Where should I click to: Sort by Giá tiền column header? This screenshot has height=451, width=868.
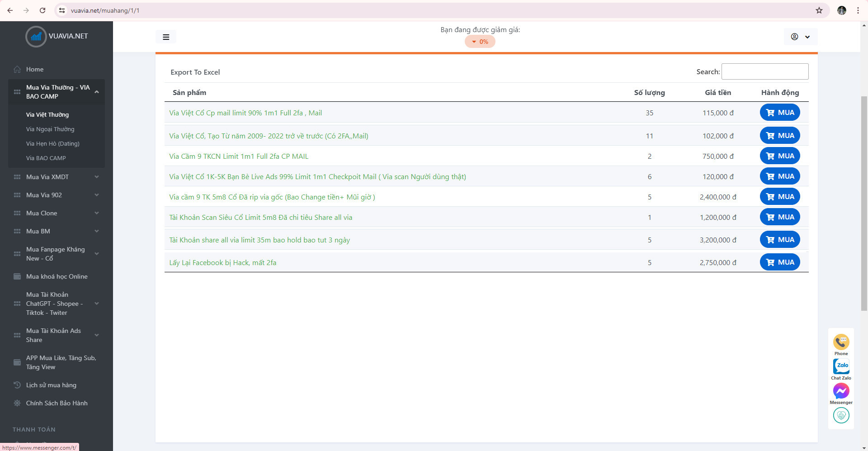coord(717,93)
